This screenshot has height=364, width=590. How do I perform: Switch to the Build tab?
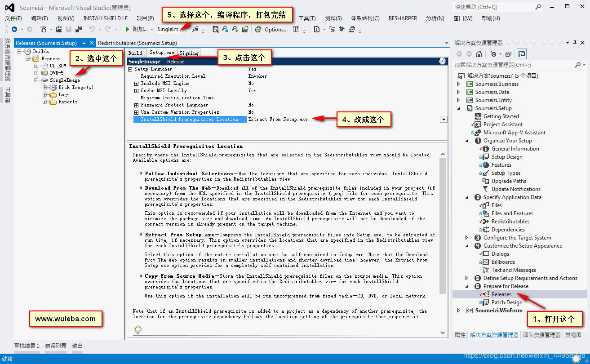click(135, 53)
